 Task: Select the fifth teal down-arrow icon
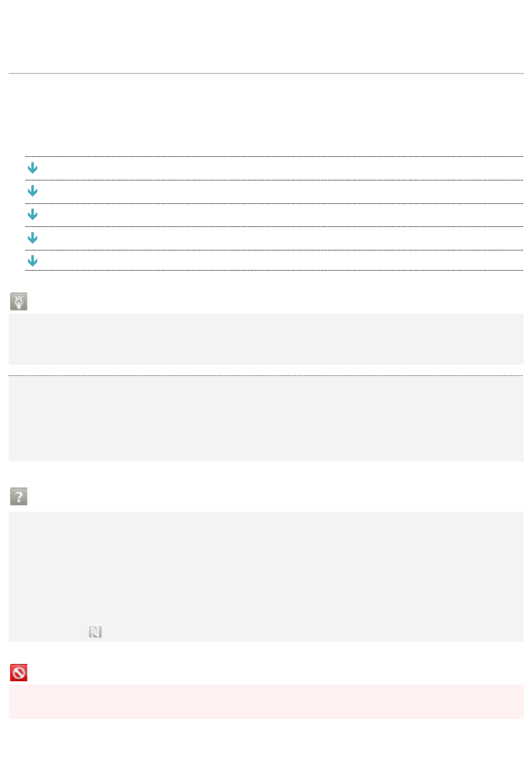pyautogui.click(x=32, y=261)
